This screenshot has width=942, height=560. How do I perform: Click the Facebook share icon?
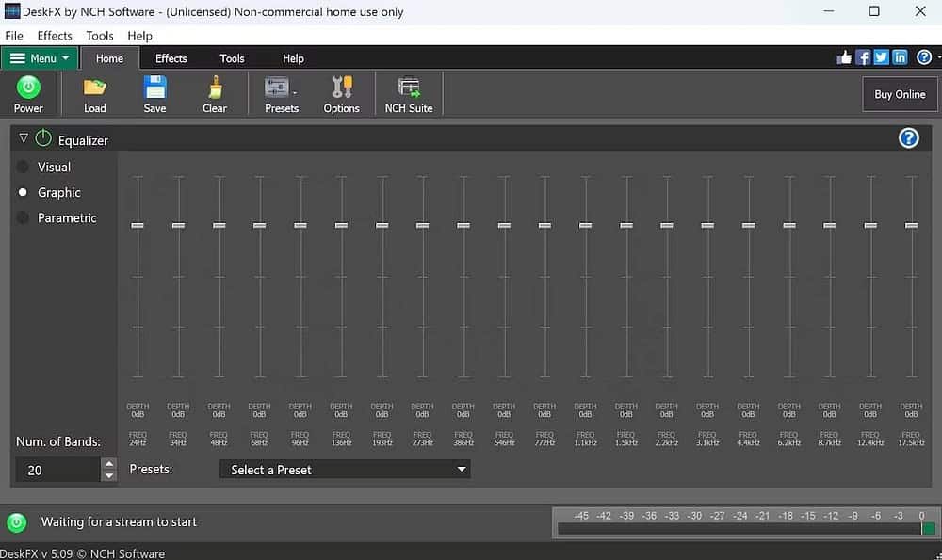point(862,56)
